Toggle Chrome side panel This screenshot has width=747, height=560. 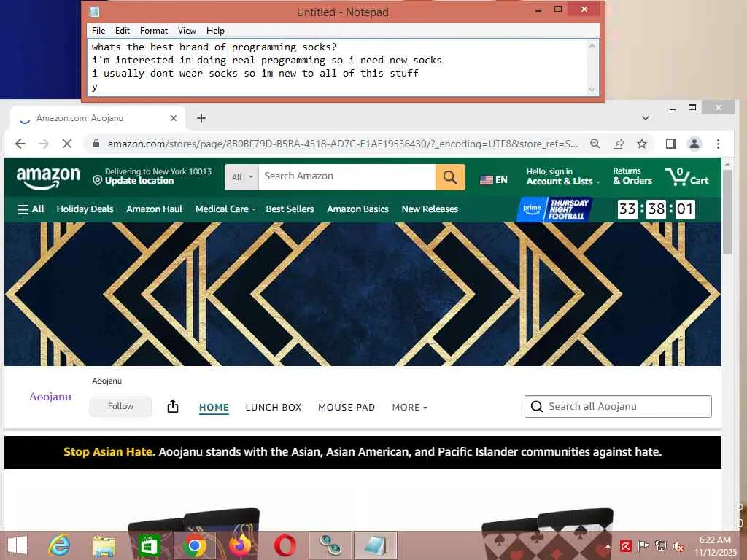coord(671,144)
